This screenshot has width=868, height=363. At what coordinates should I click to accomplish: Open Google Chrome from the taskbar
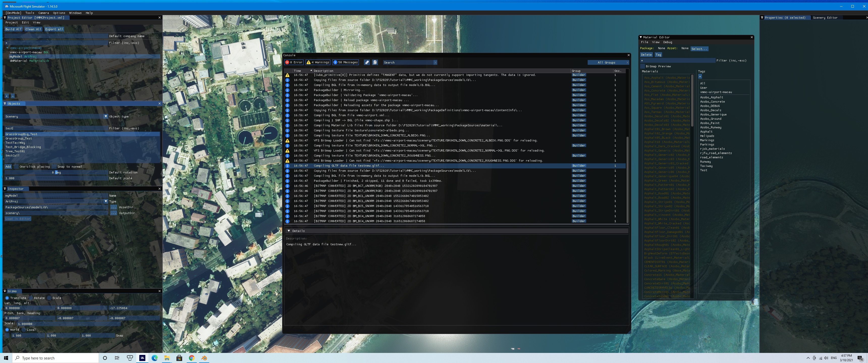tap(192, 358)
